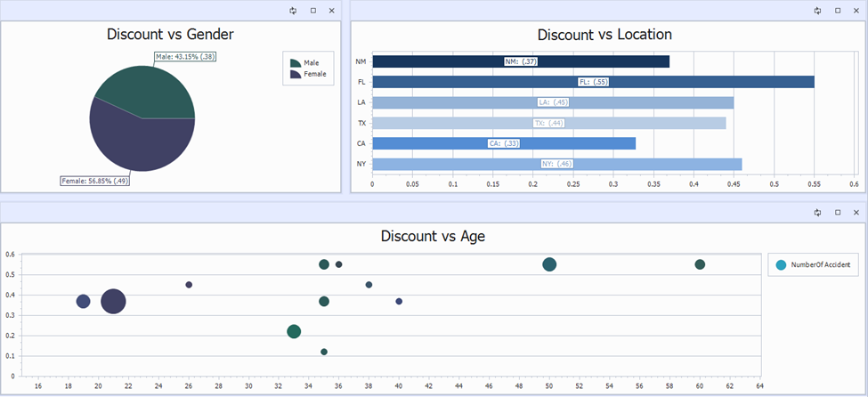This screenshot has width=868, height=397.
Task: Click the bubble at age 60
Action: pos(700,264)
